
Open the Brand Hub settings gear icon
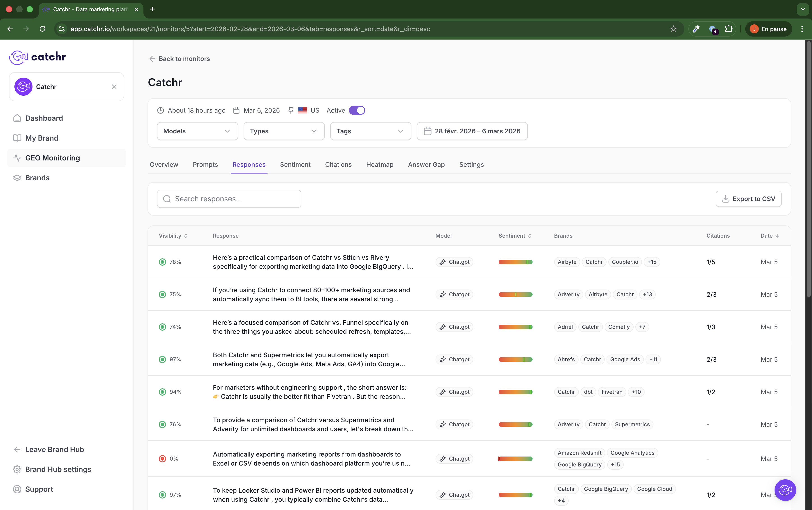[17, 469]
